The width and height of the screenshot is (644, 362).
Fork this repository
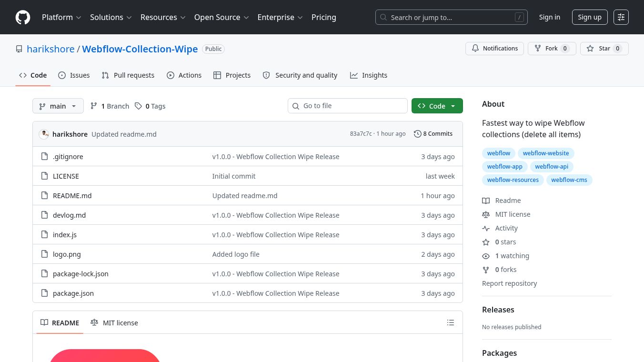(x=552, y=49)
